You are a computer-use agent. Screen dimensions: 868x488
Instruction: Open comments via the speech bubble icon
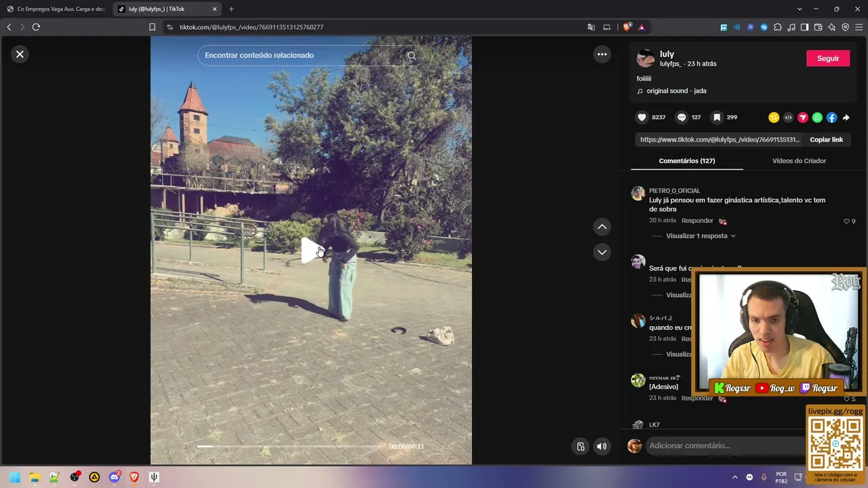682,117
